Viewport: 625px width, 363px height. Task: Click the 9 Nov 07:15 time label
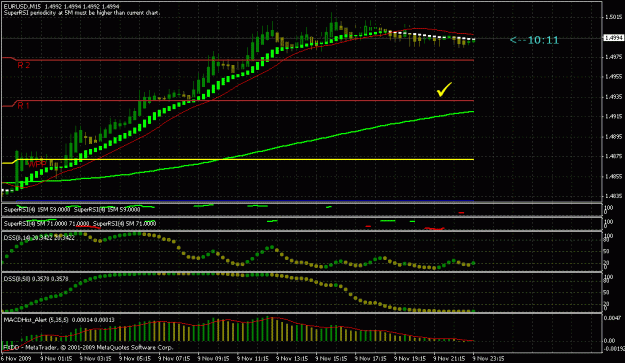174,358
